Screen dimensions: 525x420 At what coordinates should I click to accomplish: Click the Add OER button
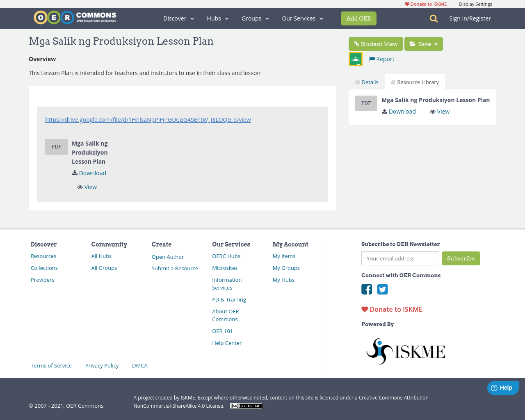coord(358,18)
